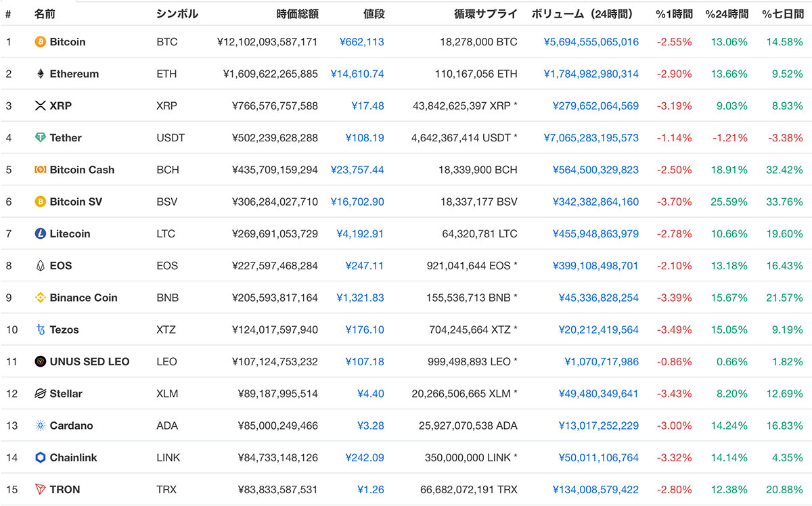812x506 pixels.
Task: Open Bitcoin SV price ¥16,702.90 link
Action: (x=357, y=202)
